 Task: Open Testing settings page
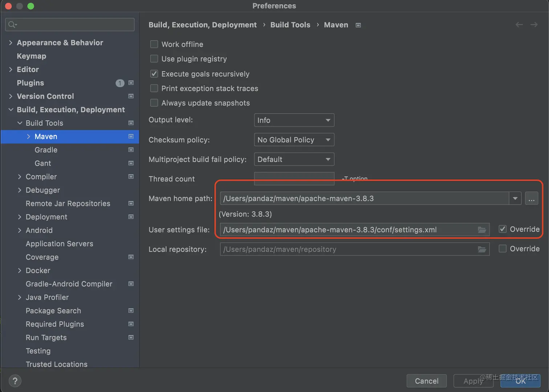pyautogui.click(x=38, y=351)
